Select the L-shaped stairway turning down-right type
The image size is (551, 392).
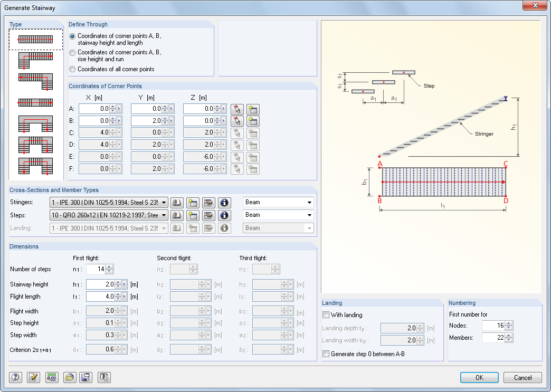(35, 81)
